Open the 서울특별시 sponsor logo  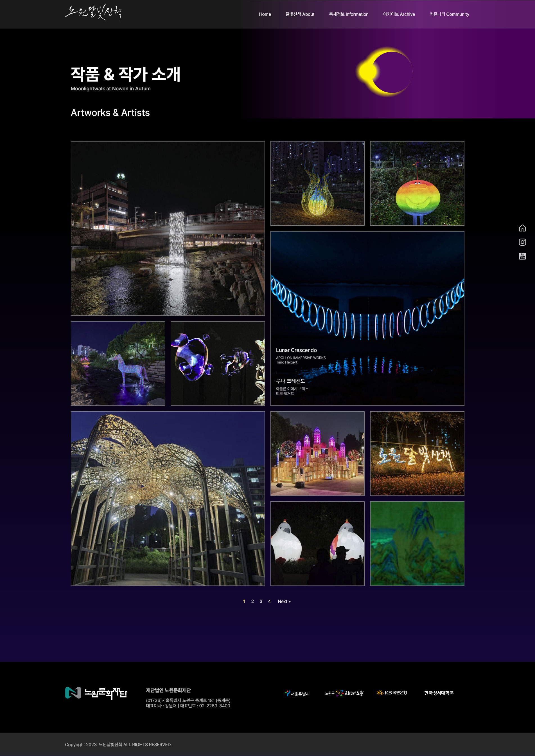coord(297,693)
